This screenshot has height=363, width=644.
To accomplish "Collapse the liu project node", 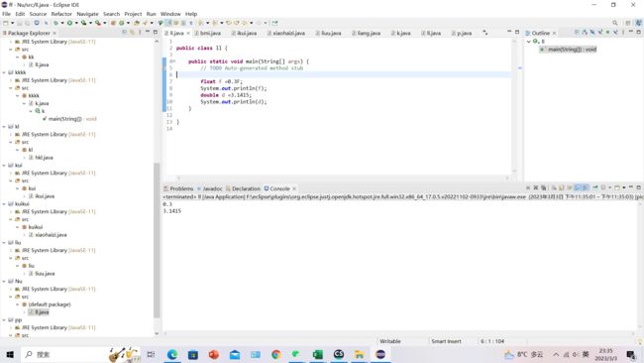I will (4, 243).
